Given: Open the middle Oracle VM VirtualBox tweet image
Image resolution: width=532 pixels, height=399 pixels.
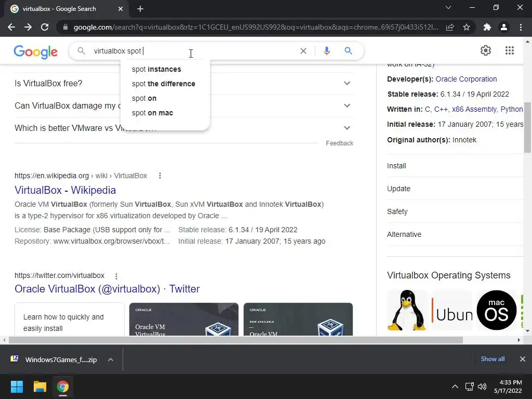Looking at the screenshot, I should [x=184, y=320].
